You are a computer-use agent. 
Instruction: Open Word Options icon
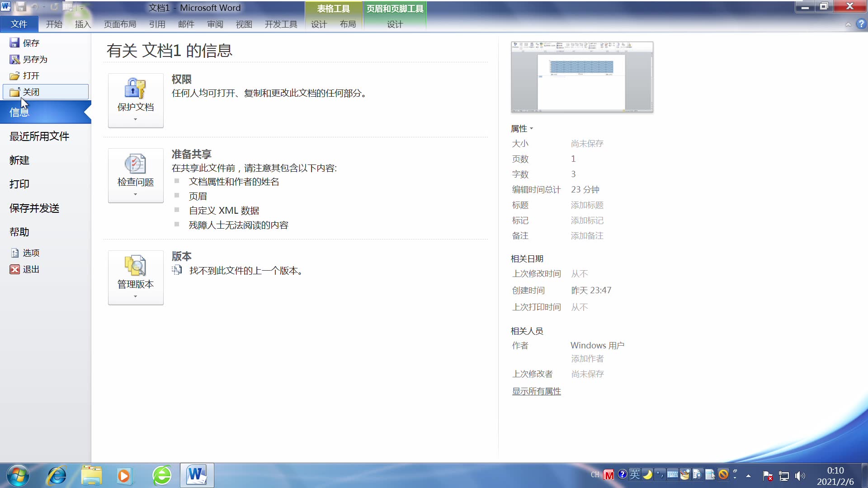(14, 253)
